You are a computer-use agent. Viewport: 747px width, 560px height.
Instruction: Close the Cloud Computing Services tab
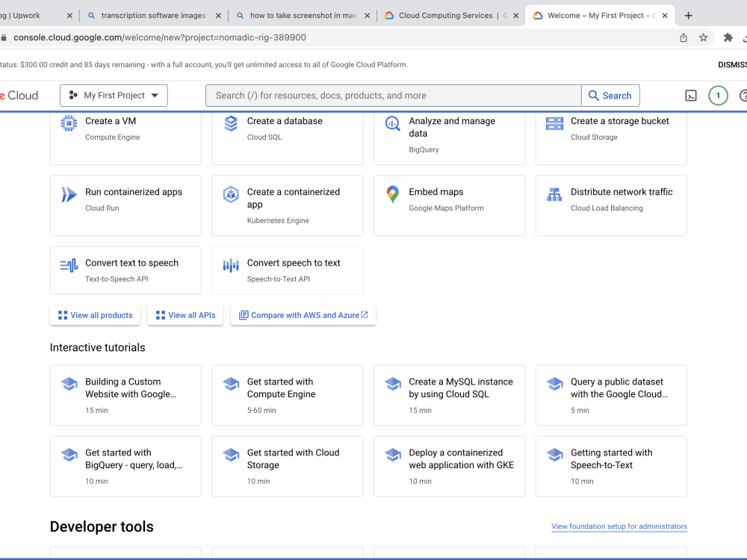pos(516,16)
